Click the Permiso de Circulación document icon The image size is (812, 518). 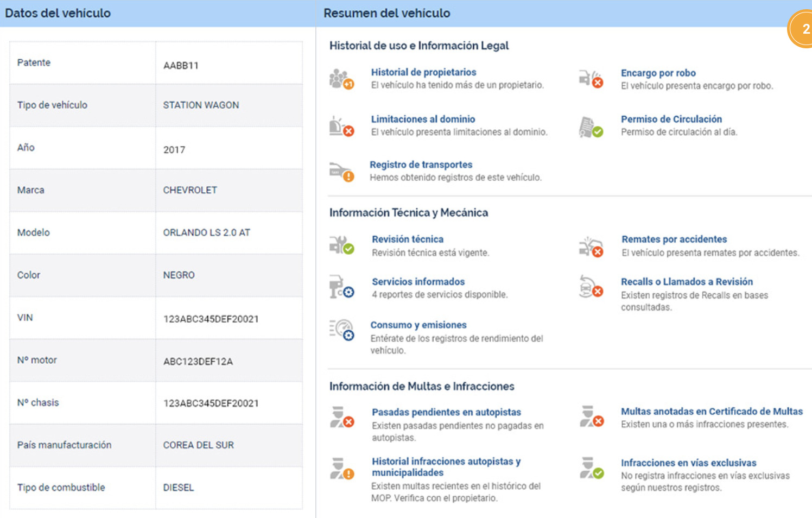click(x=591, y=127)
